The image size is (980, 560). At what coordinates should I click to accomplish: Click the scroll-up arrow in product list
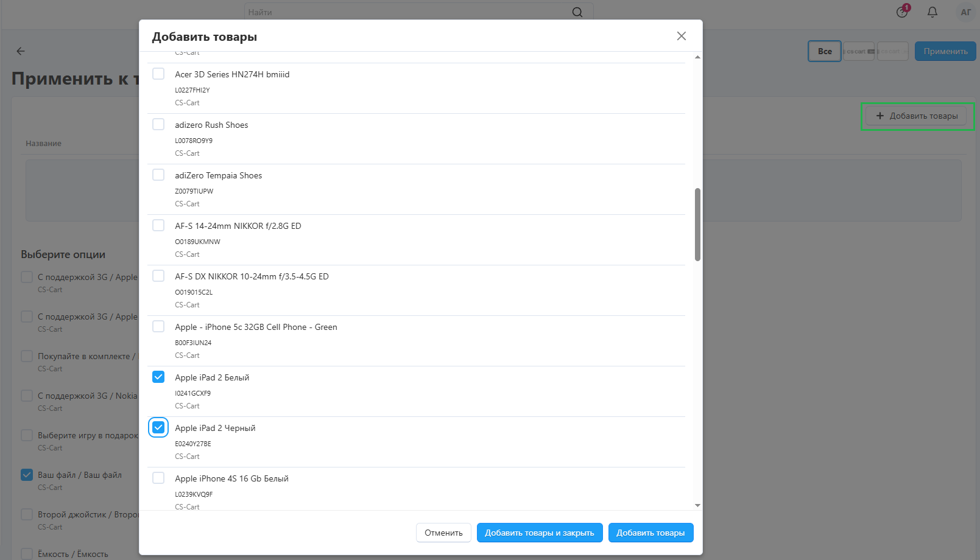click(697, 57)
